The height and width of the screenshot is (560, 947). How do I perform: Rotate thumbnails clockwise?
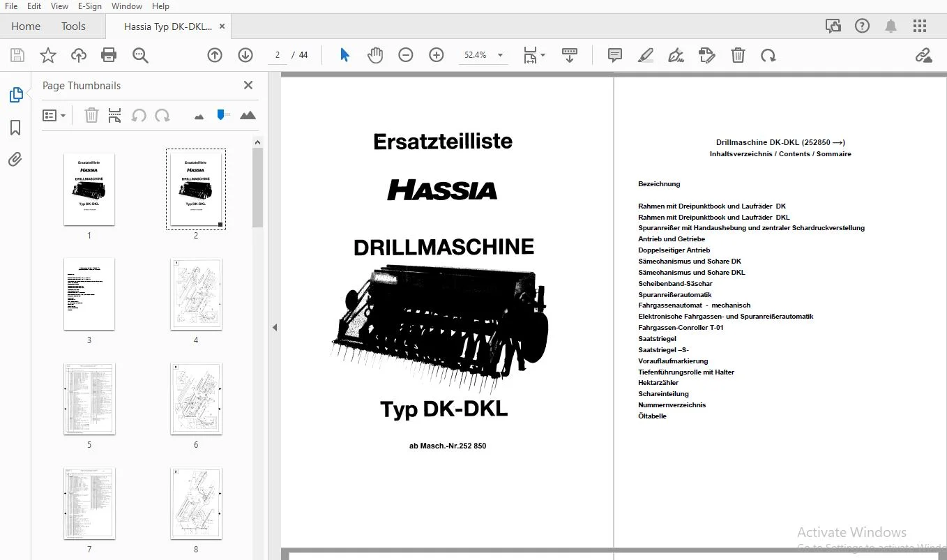tap(162, 116)
